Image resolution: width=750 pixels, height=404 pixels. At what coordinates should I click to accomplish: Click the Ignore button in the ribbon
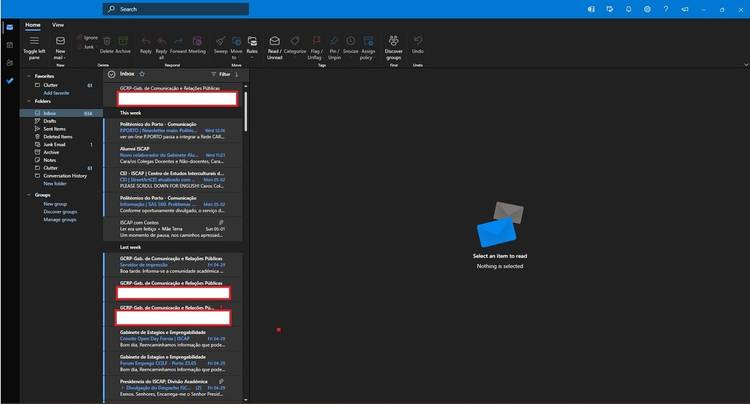pyautogui.click(x=88, y=37)
